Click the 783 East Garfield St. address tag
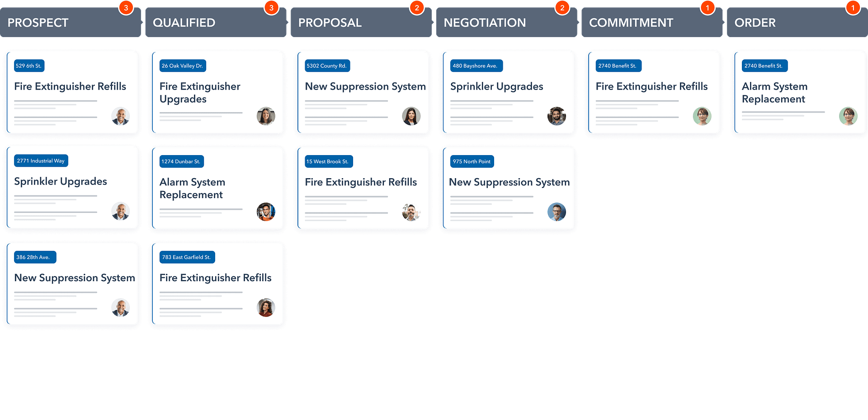Viewport: 868px width, 420px height. pyautogui.click(x=187, y=257)
